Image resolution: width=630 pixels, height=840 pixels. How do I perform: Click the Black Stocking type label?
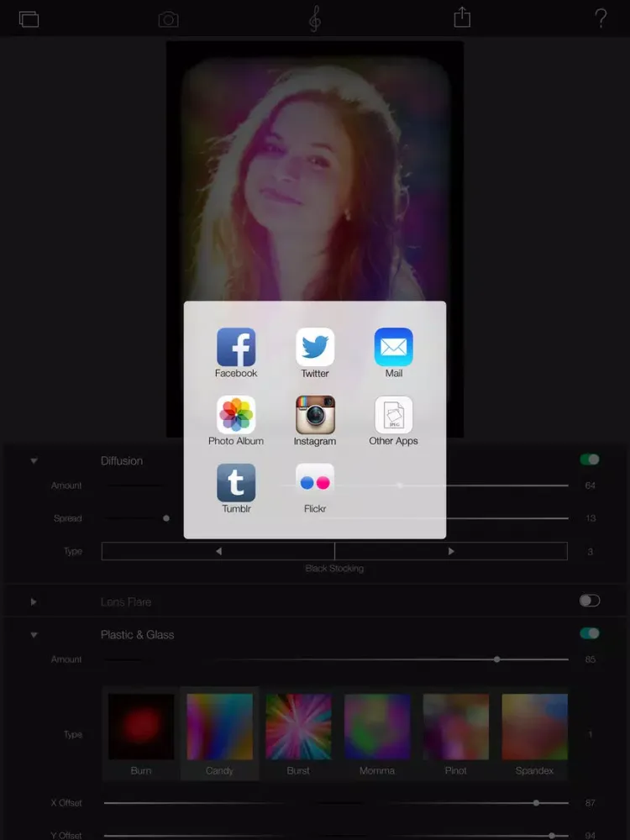[x=334, y=569]
